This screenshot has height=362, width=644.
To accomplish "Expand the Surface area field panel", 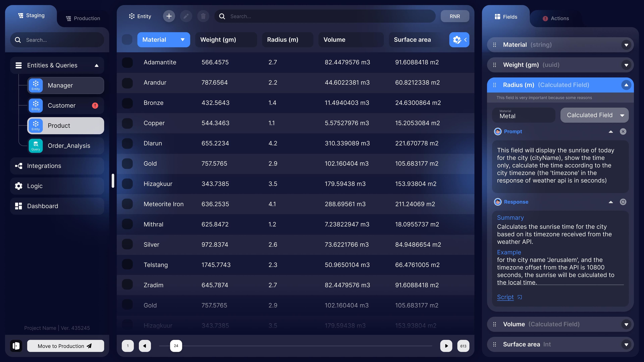I will [626, 345].
